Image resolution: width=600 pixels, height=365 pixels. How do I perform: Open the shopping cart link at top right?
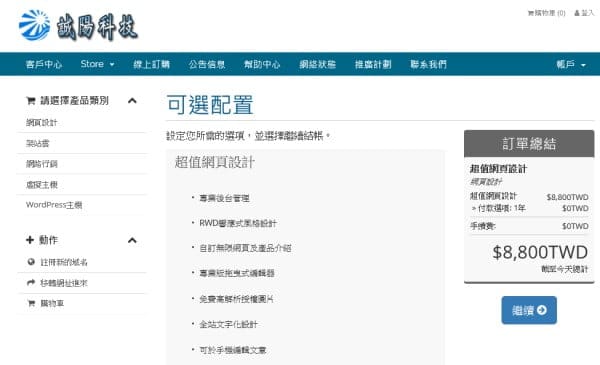pyautogui.click(x=546, y=13)
